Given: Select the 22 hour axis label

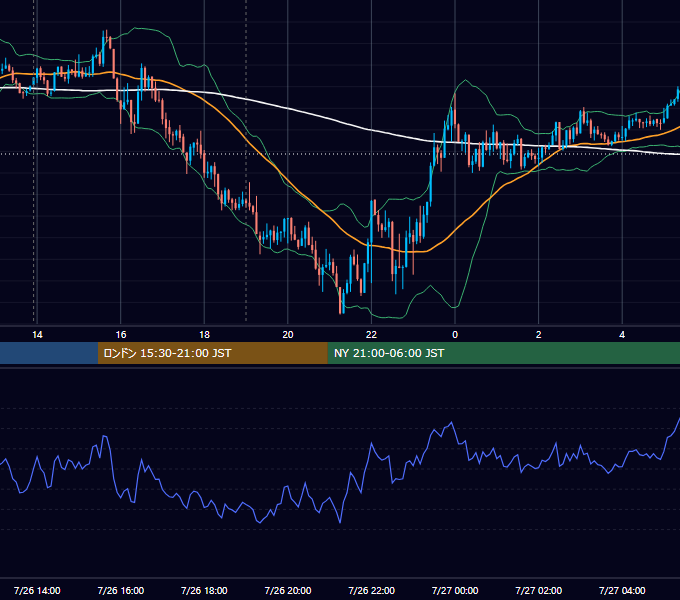Looking at the screenshot, I should tap(371, 335).
